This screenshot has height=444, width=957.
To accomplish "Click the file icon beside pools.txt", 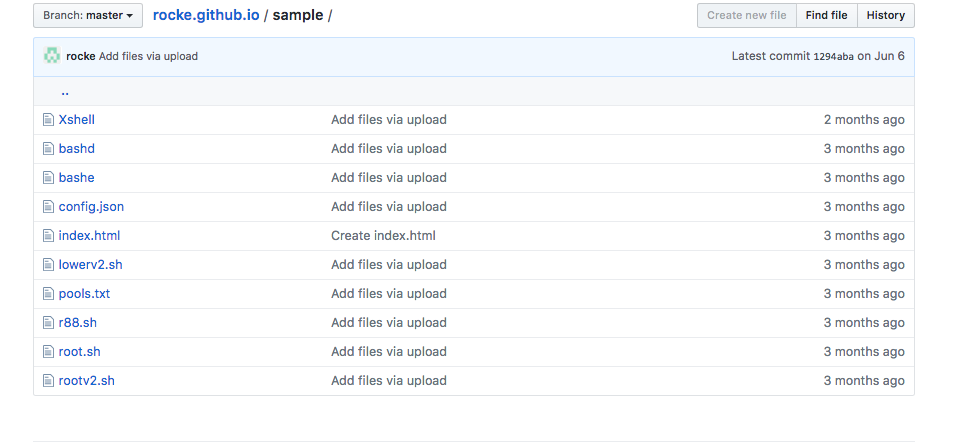I will (x=48, y=294).
